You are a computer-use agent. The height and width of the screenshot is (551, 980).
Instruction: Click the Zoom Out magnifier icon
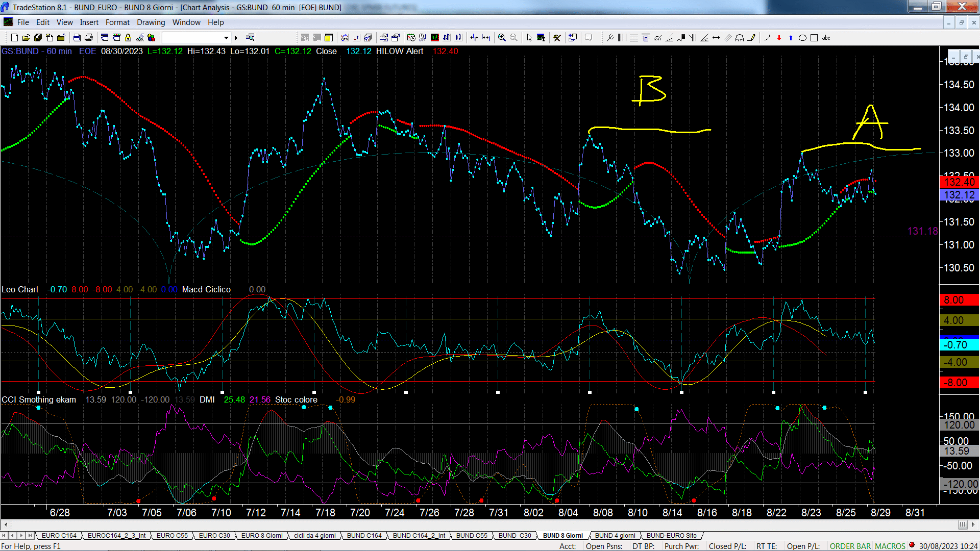pos(513,38)
